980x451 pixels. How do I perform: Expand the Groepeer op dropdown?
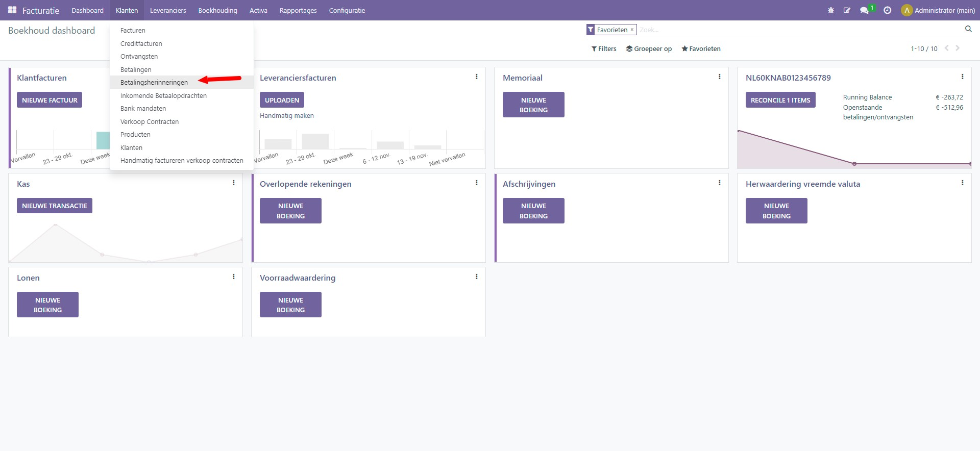649,49
